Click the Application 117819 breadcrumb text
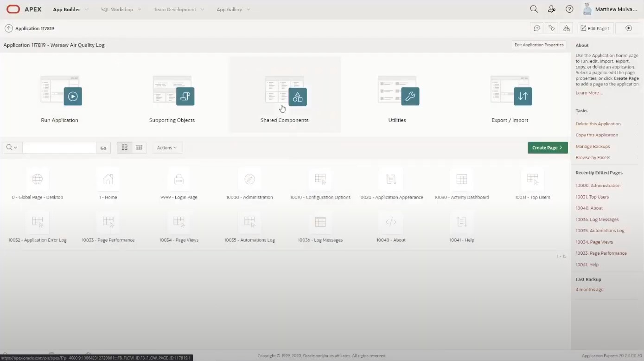 click(35, 28)
